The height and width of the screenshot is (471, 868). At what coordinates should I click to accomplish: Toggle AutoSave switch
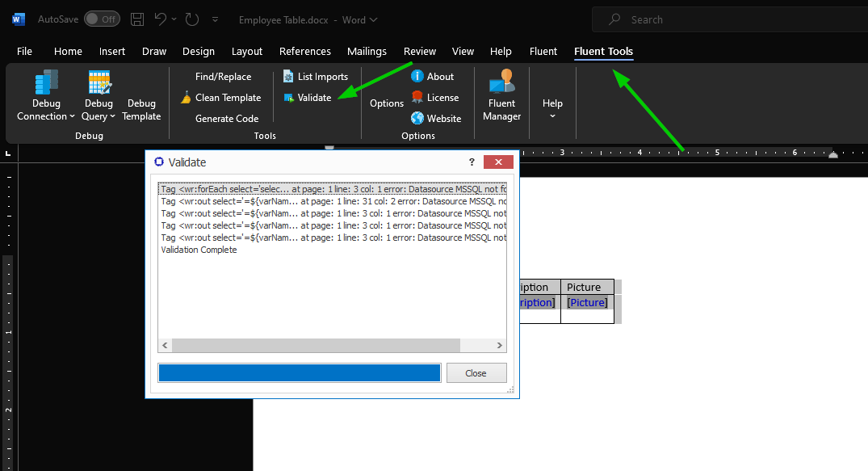click(102, 19)
